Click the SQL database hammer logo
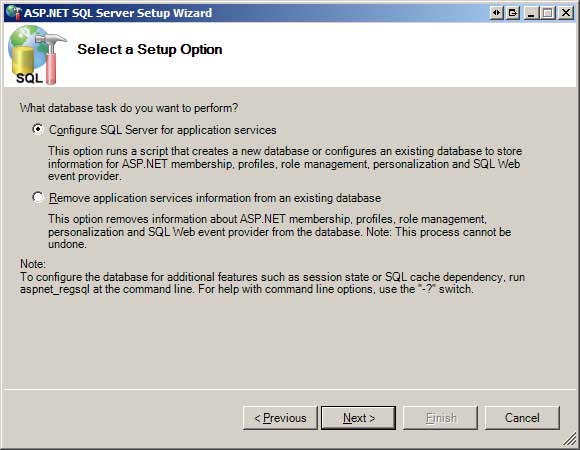Screen dimensions: 580x450 pyautogui.click(x=36, y=55)
